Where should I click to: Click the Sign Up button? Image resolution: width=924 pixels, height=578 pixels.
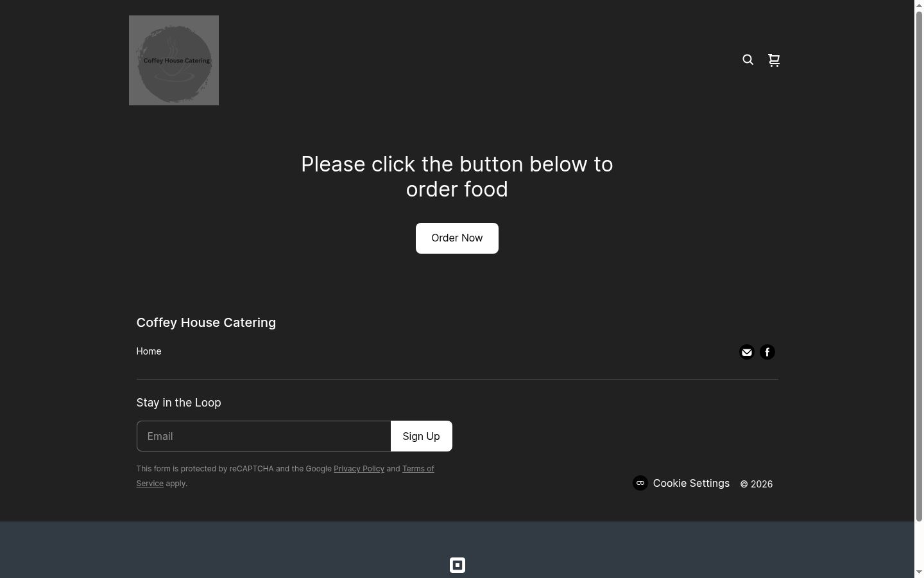coord(422,436)
